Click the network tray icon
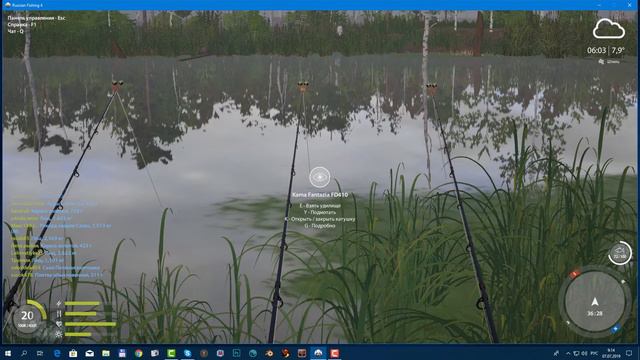The height and width of the screenshot is (360, 640). pyautogui.click(x=576, y=353)
